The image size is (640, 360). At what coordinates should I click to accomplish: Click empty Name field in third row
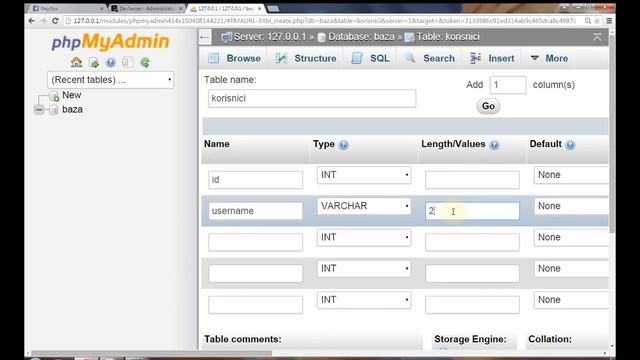click(x=256, y=242)
